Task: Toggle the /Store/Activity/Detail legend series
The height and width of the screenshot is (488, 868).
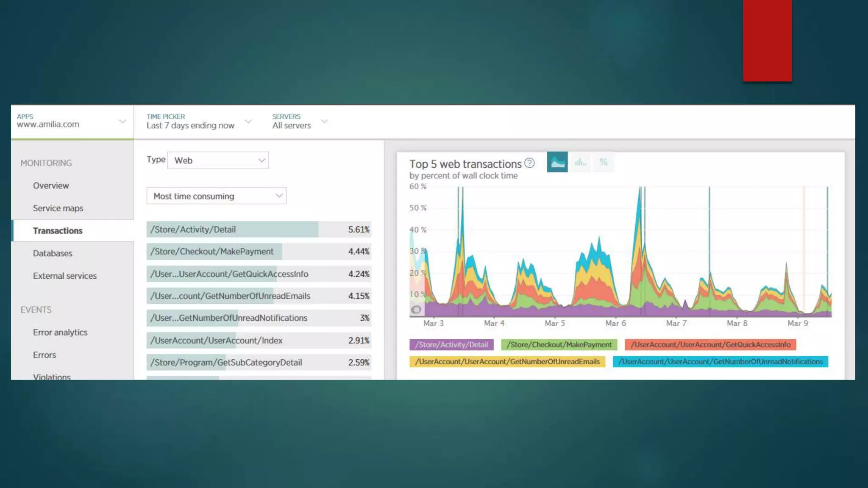Action: point(451,345)
